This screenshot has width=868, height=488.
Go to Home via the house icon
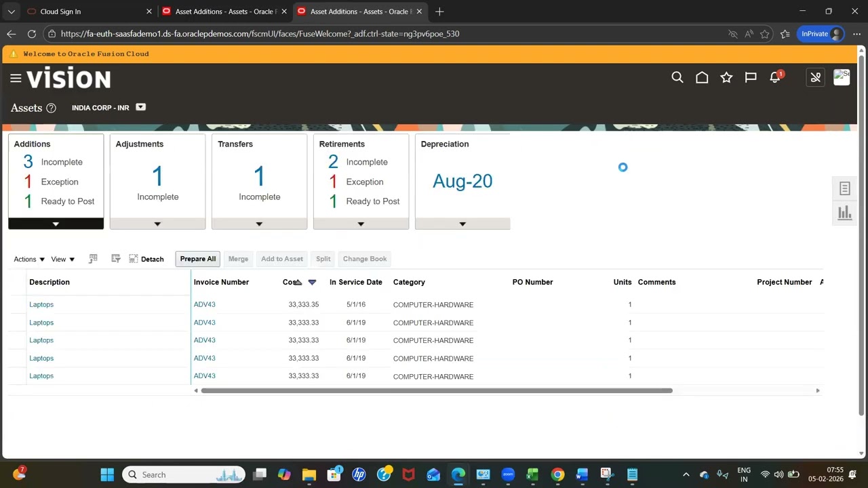pos(702,78)
